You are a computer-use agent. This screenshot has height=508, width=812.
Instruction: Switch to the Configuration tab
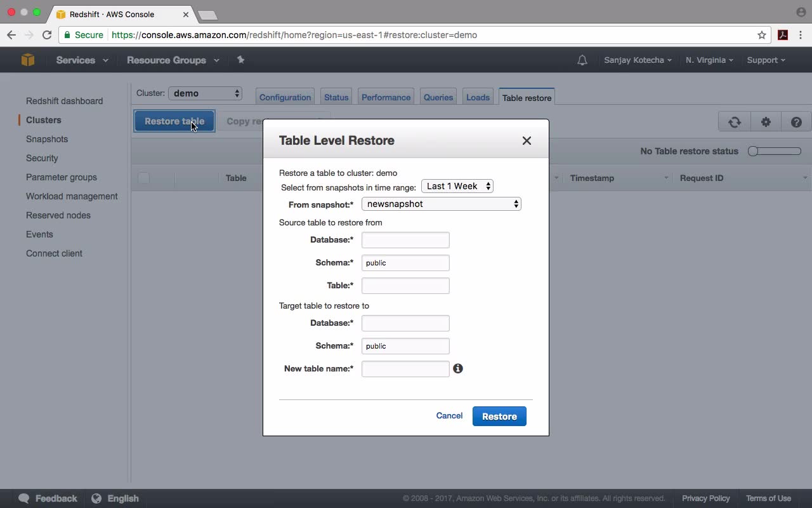pos(285,97)
